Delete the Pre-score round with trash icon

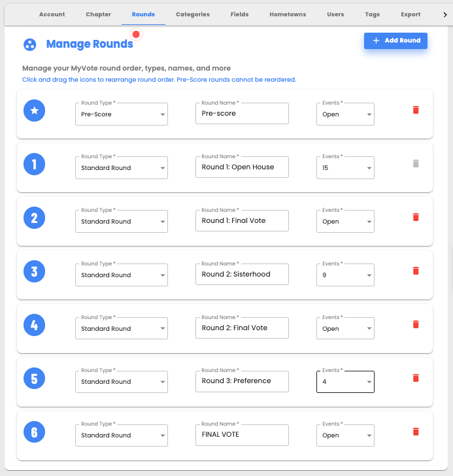pyautogui.click(x=416, y=110)
